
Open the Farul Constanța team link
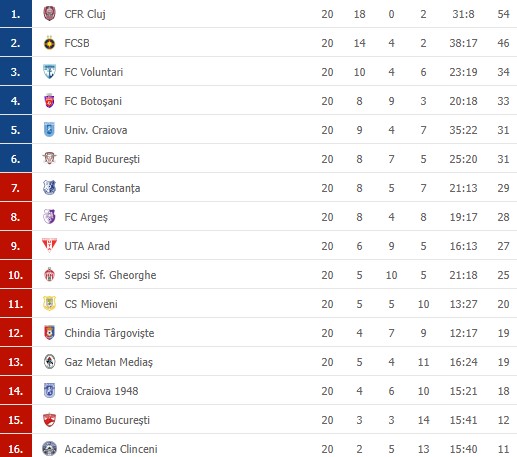click(x=102, y=188)
